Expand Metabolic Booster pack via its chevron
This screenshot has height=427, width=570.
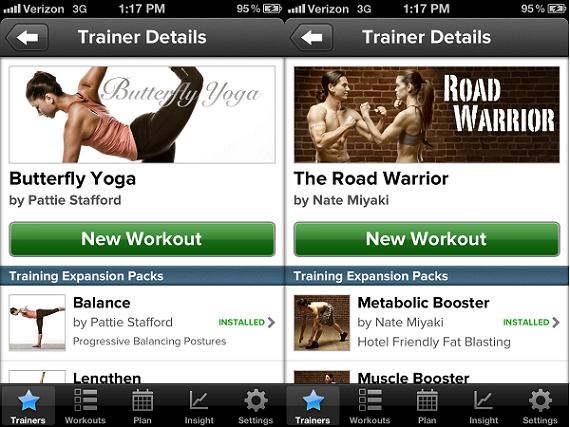point(556,322)
